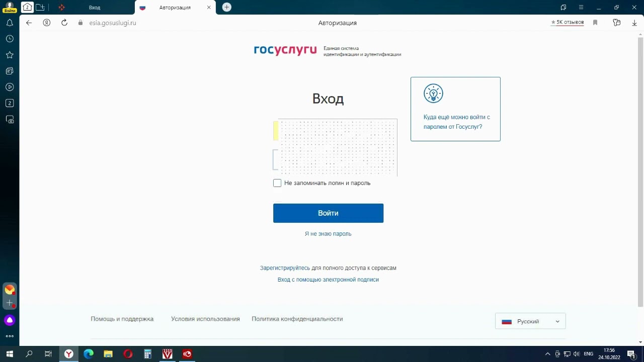This screenshot has height=362, width=644.
Task: Check 'Не запоминать логин и пароль'
Action: [277, 183]
